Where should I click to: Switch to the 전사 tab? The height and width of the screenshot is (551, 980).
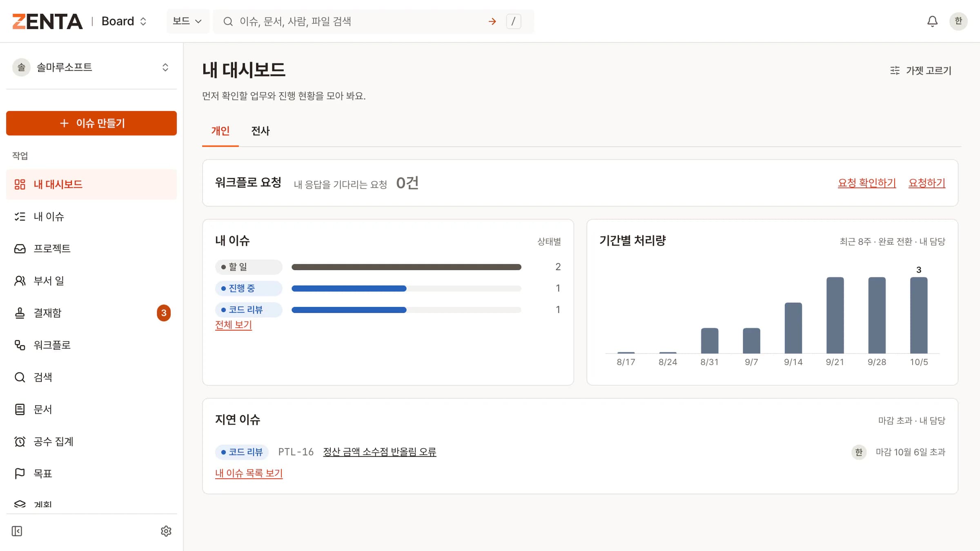[260, 131]
